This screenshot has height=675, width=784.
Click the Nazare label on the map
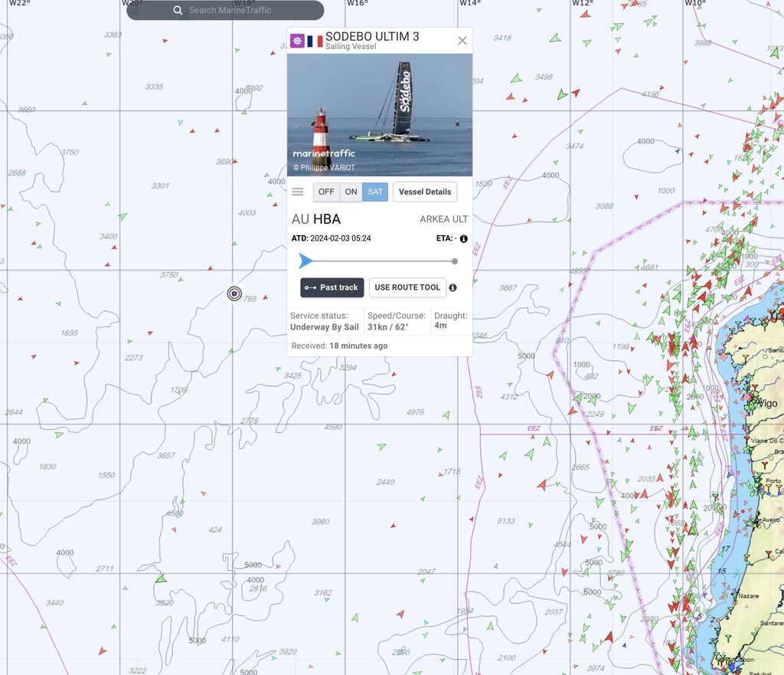(749, 596)
